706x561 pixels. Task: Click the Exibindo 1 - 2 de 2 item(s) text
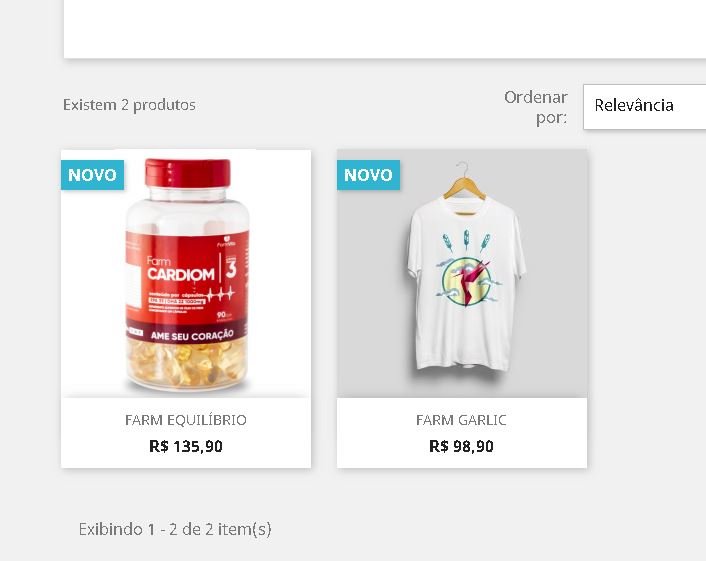pyautogui.click(x=175, y=529)
